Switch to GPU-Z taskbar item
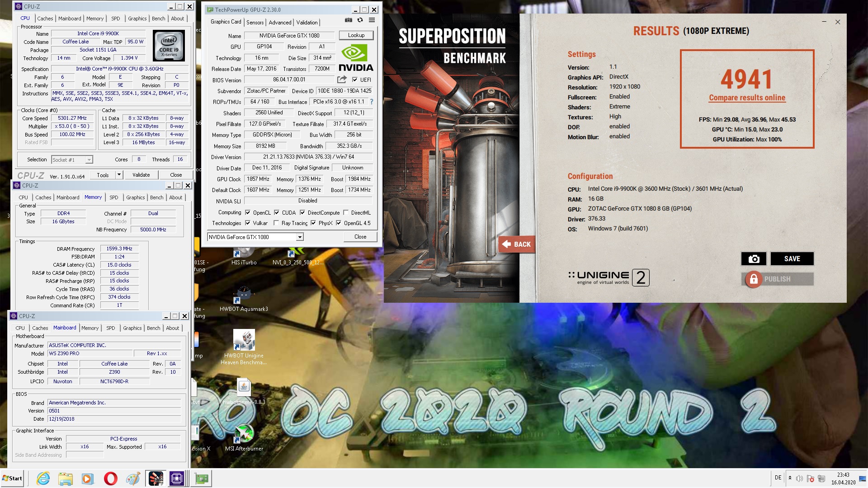 (x=202, y=479)
